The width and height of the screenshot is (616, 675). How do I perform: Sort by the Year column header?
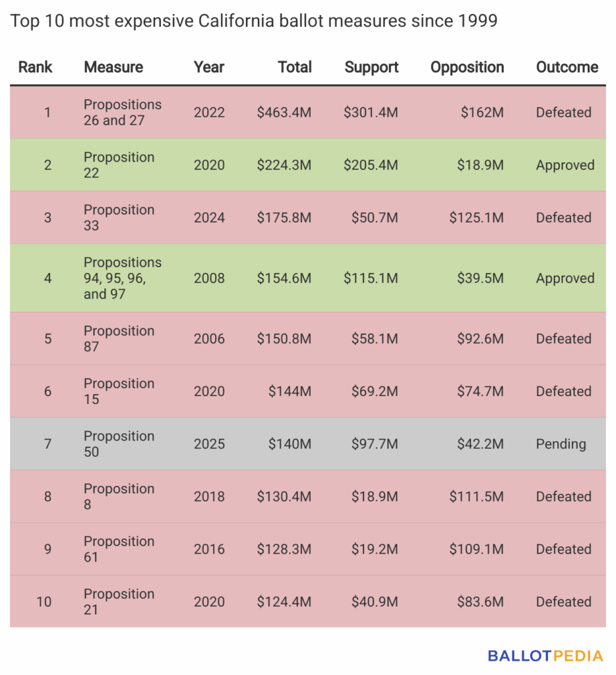coord(209,67)
